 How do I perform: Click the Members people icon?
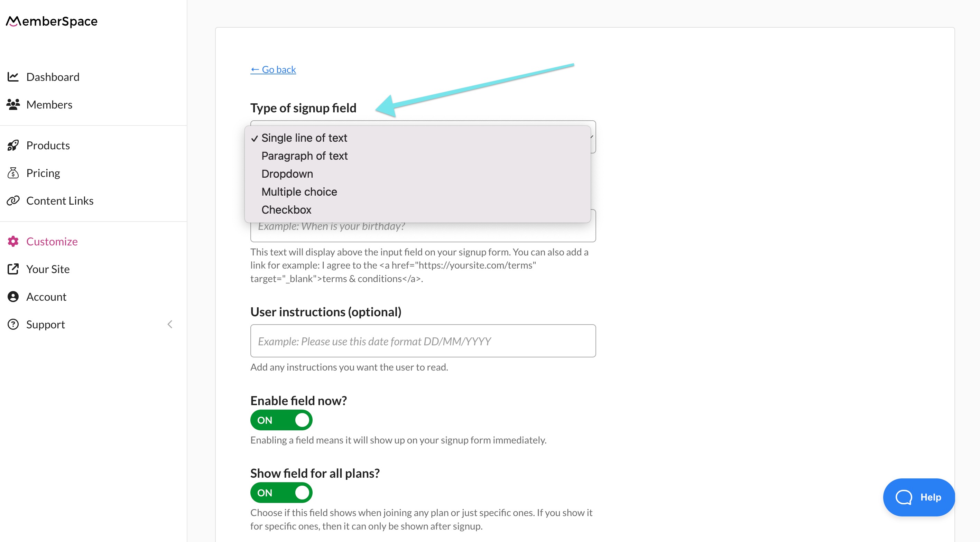pos(13,103)
